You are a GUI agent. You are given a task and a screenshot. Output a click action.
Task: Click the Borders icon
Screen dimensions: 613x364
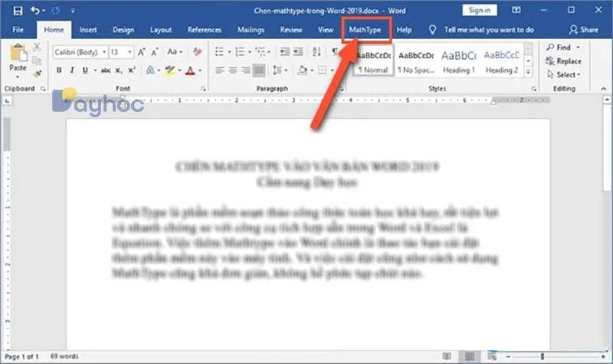322,71
